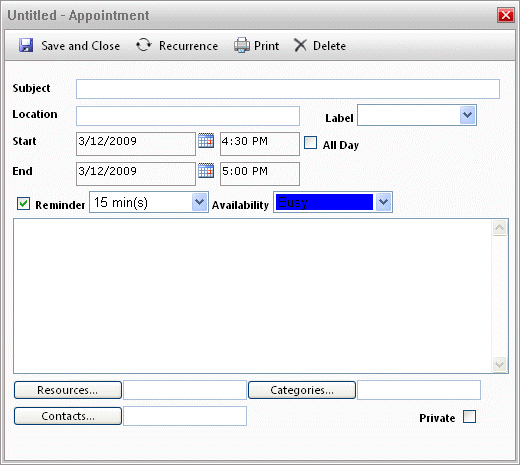Image resolution: width=521 pixels, height=465 pixels.
Task: Click the Save and Close floppy disk icon
Action: 26,45
